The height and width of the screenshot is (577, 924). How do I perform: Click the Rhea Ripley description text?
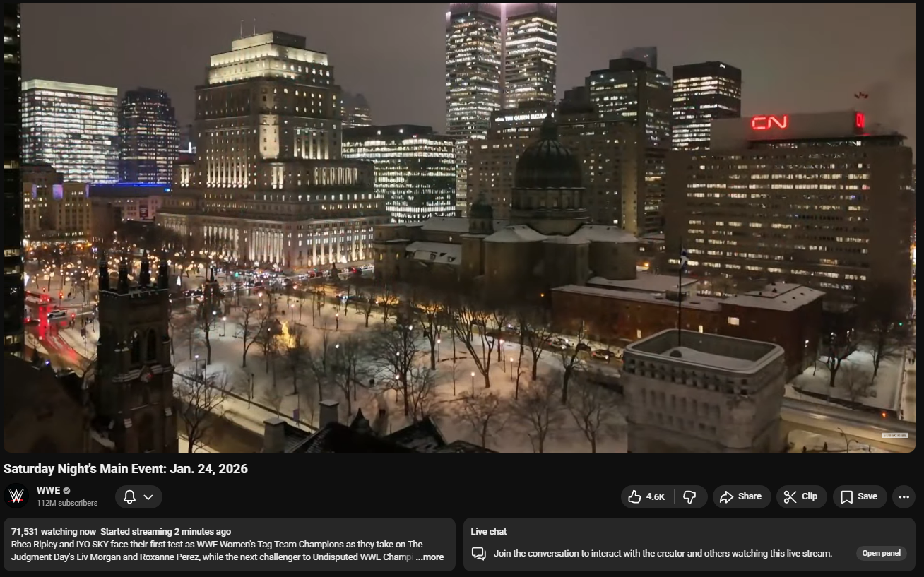coord(217,550)
